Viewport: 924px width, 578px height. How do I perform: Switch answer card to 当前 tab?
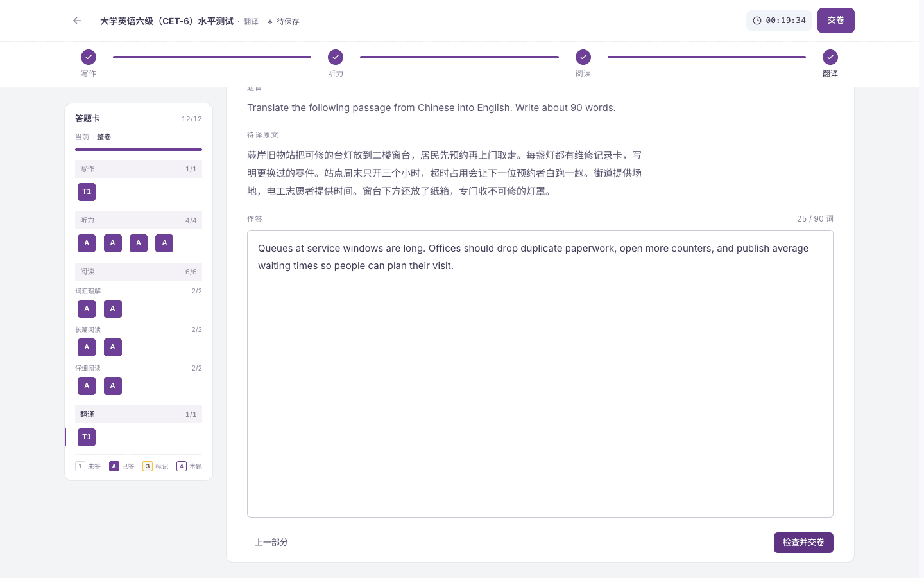82,137
